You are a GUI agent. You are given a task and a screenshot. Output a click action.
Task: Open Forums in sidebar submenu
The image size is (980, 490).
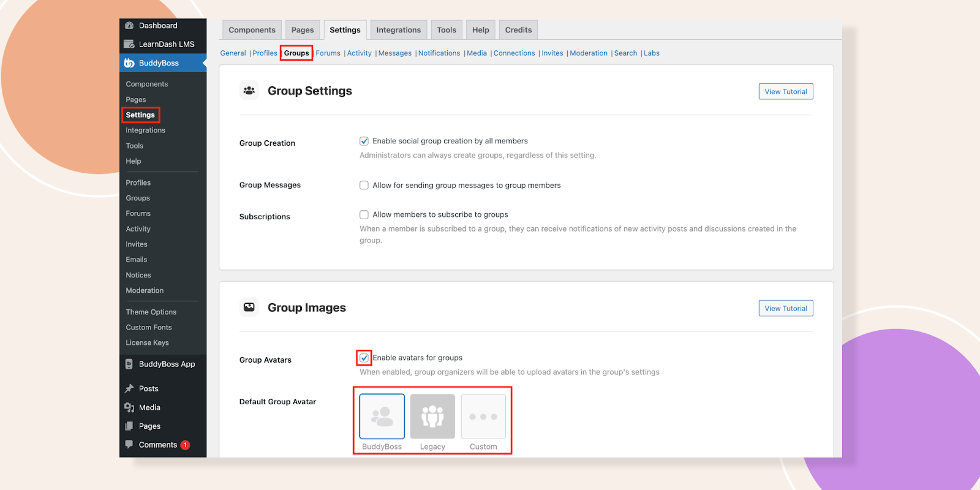point(138,213)
